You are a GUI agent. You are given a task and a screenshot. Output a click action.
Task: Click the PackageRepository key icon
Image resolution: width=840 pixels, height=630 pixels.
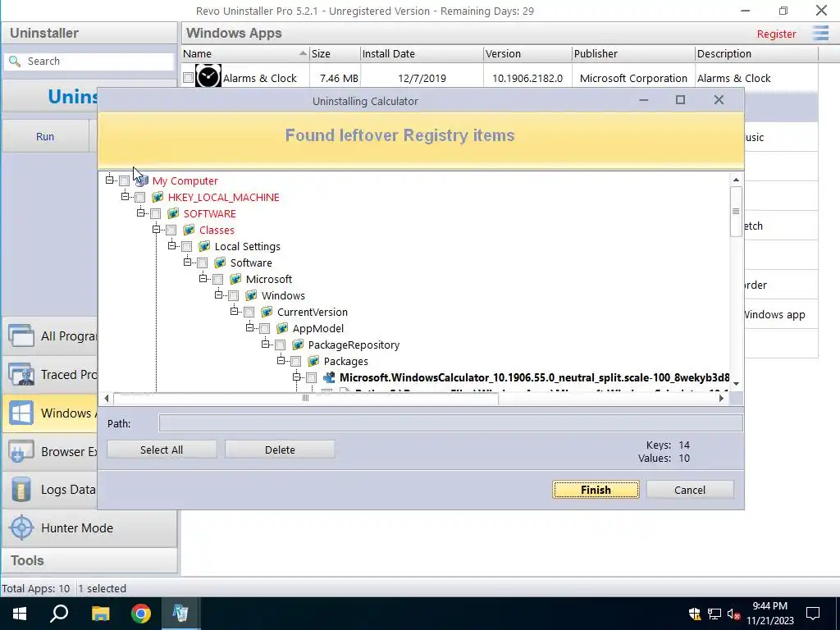[x=297, y=345]
